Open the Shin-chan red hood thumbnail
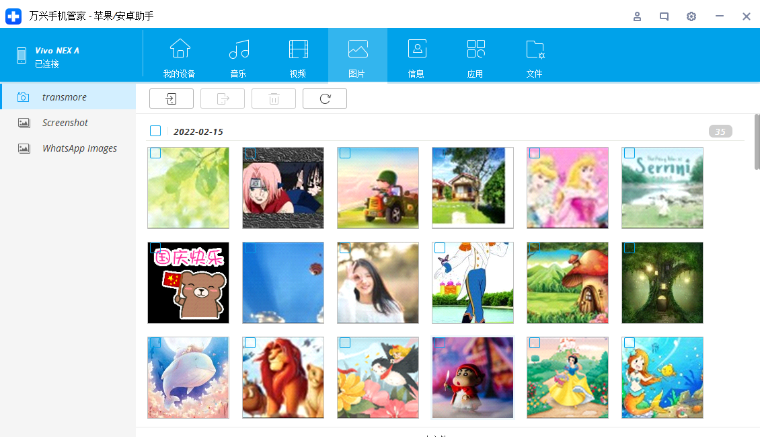This screenshot has width=763, height=437. tap(472, 378)
